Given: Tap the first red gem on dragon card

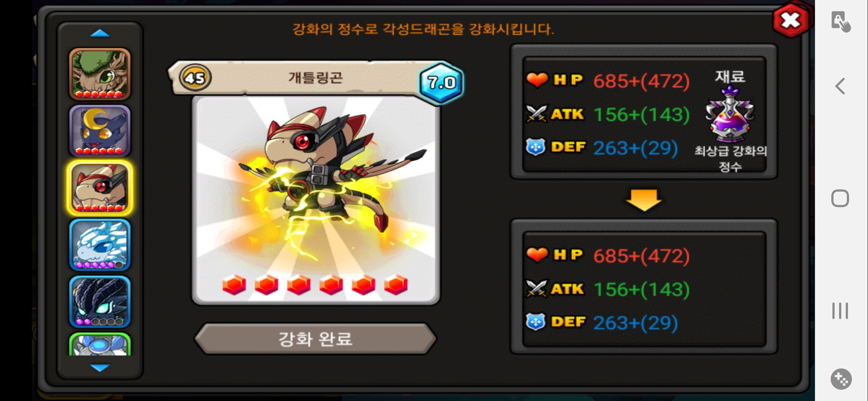Looking at the screenshot, I should tap(234, 285).
